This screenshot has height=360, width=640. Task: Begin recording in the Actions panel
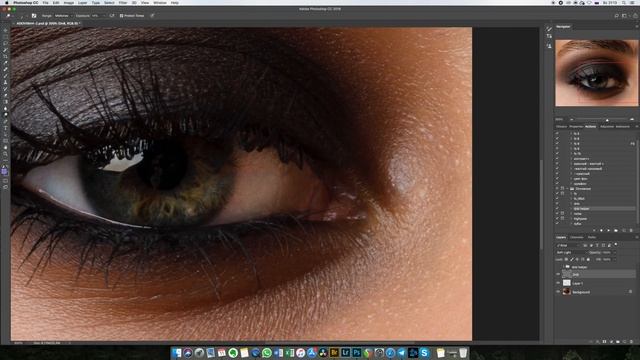point(601,231)
